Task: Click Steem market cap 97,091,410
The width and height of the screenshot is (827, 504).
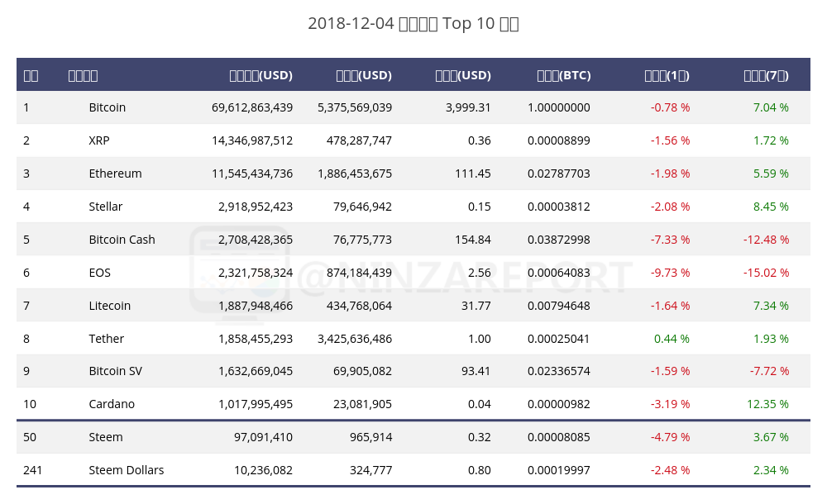Action: click(x=263, y=437)
